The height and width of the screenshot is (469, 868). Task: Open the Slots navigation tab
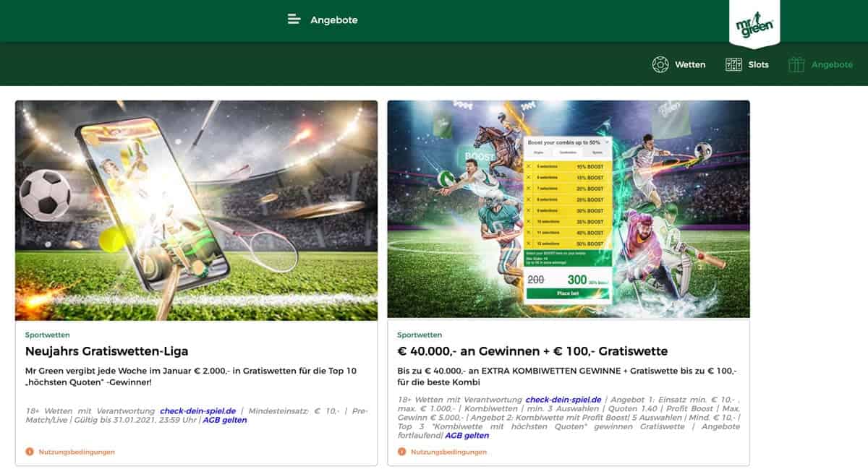746,64
